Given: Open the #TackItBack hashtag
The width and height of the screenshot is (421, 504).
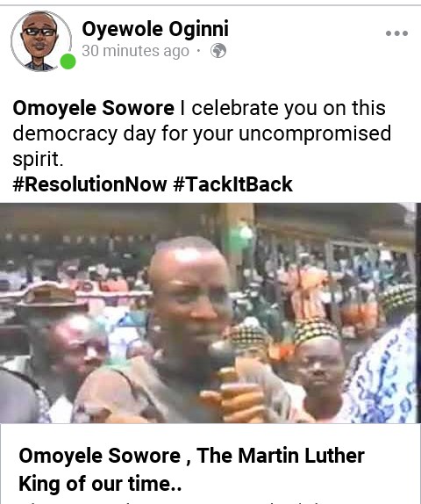Looking at the screenshot, I should (x=232, y=184).
